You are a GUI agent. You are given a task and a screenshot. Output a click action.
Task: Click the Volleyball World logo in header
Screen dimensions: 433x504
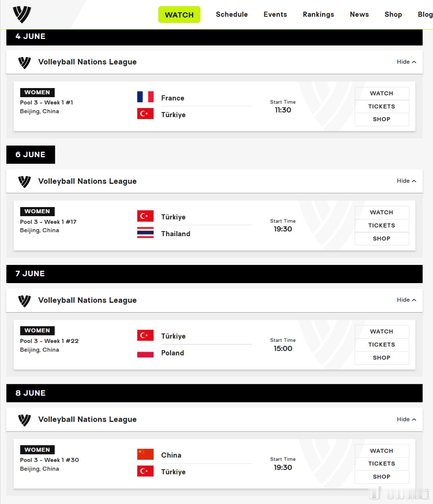22,15
